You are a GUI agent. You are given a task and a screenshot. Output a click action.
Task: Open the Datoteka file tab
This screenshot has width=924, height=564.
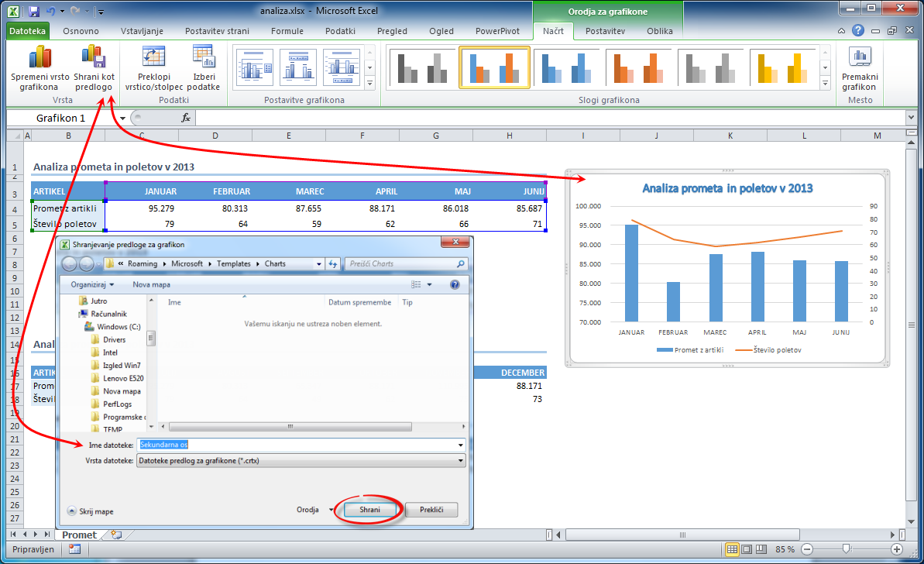pyautogui.click(x=27, y=31)
